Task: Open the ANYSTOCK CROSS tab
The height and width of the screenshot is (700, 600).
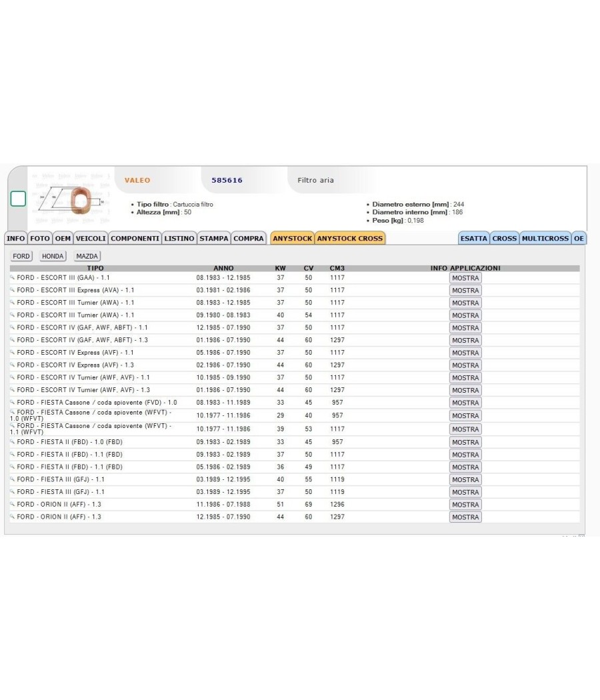Action: click(x=350, y=239)
